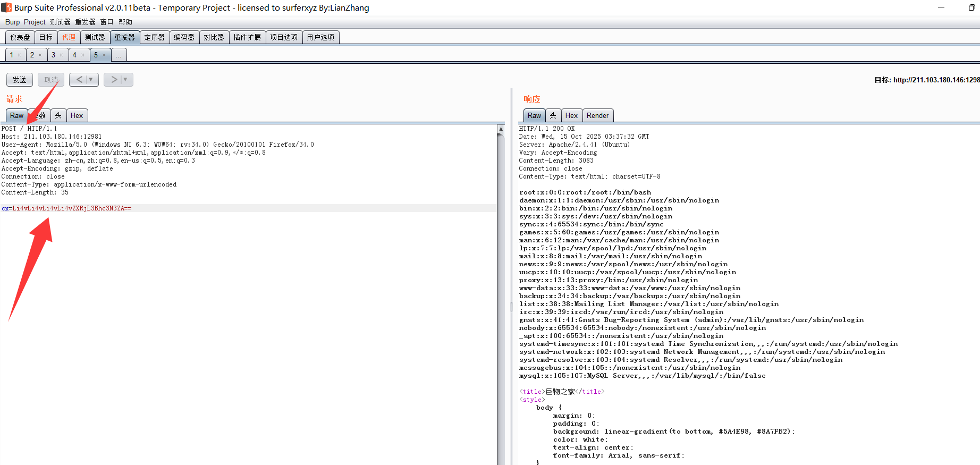This screenshot has height=465, width=980.
Task: Click the 'root:x:0:0:root:/root:/bin/bash' response line
Action: click(585, 192)
